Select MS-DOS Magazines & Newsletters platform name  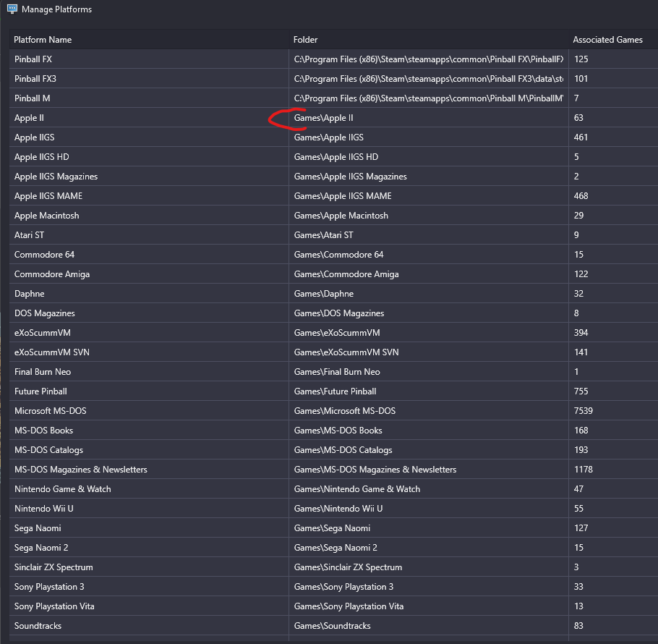(x=80, y=470)
